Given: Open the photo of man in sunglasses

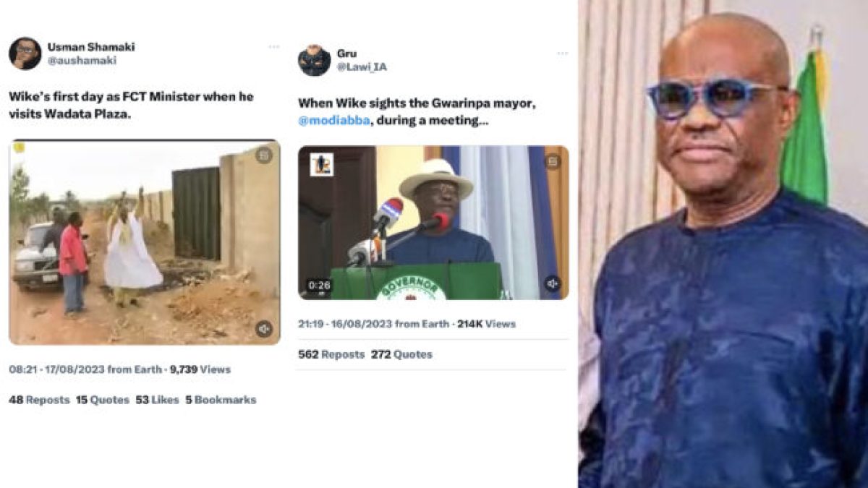Looking at the screenshot, I should (x=723, y=244).
